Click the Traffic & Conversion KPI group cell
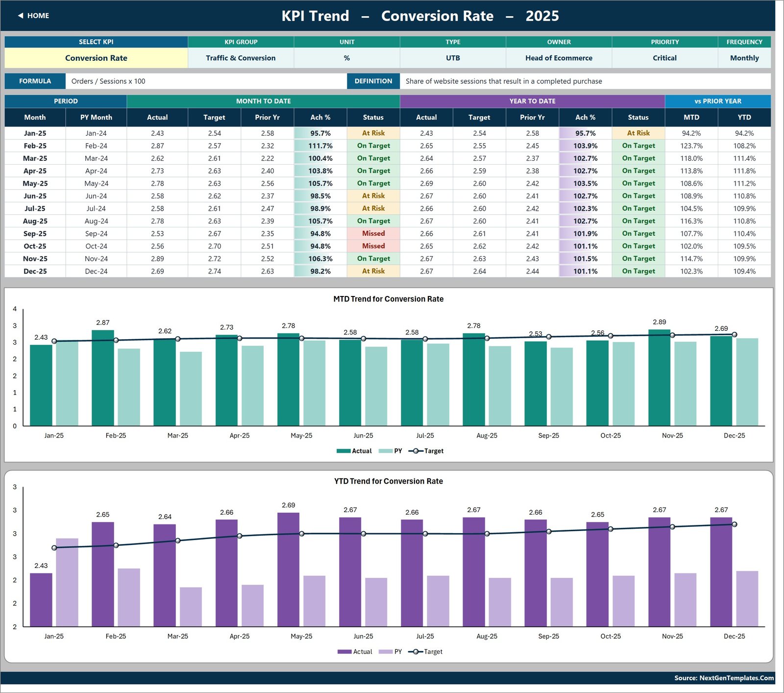This screenshot has width=784, height=693. tap(241, 58)
